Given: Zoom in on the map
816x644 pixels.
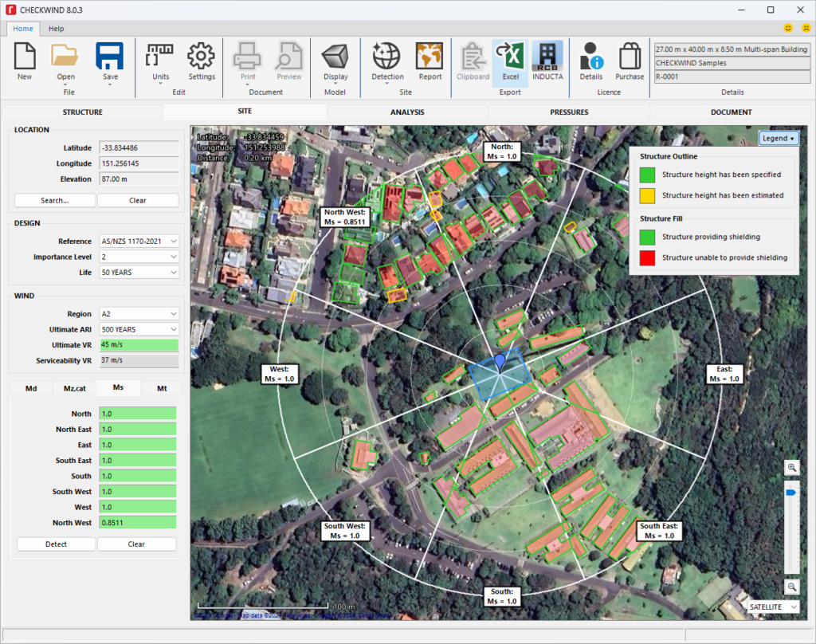Looking at the screenshot, I should (791, 468).
